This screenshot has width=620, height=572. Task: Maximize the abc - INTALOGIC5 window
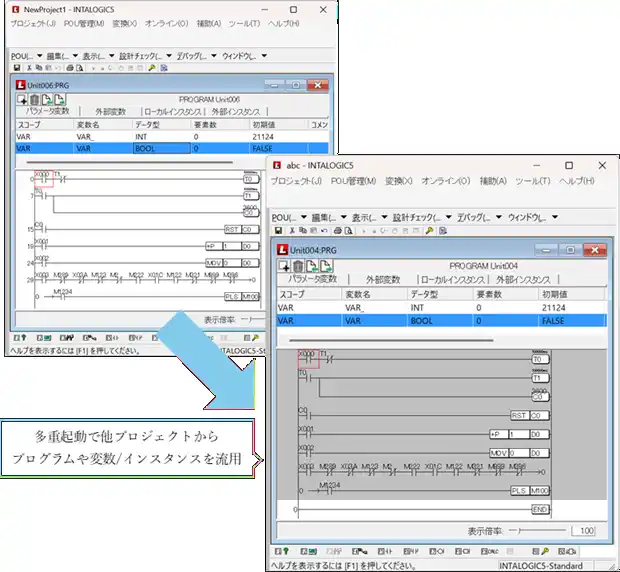pos(569,166)
